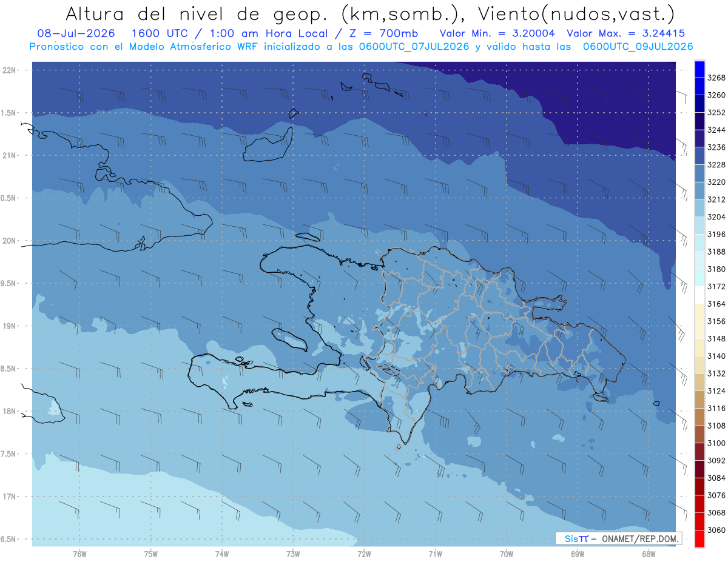The width and height of the screenshot is (728, 562).
Task: Click the '6.5N' latitude tick label
Action: (x=8, y=539)
